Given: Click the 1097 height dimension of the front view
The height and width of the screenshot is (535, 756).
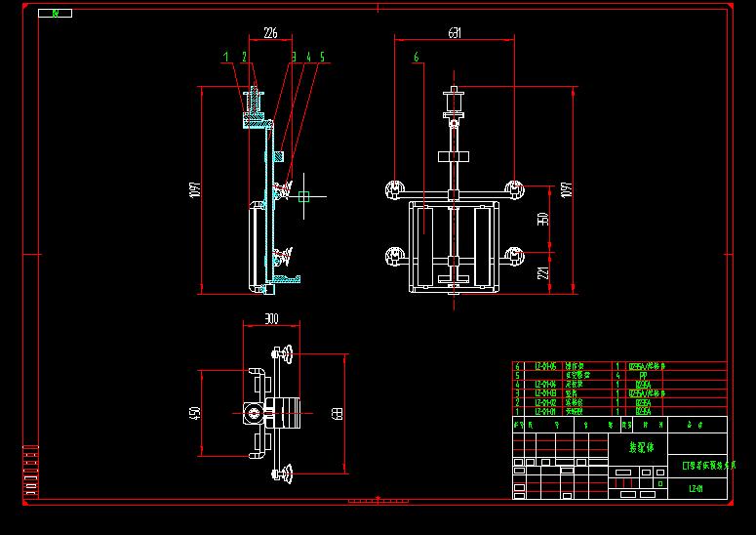Looking at the screenshot, I should 567,189.
